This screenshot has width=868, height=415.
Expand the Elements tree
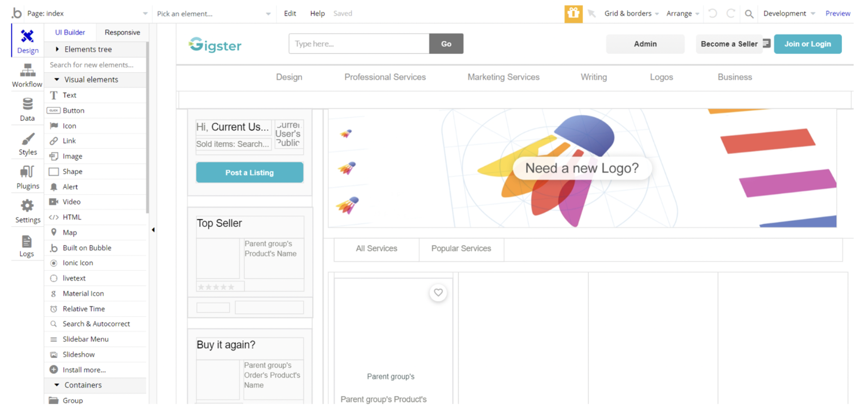click(x=57, y=49)
